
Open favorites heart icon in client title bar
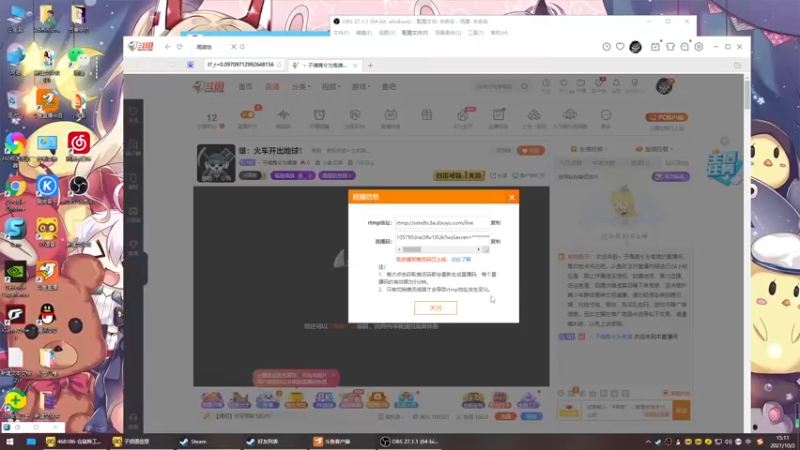[620, 46]
